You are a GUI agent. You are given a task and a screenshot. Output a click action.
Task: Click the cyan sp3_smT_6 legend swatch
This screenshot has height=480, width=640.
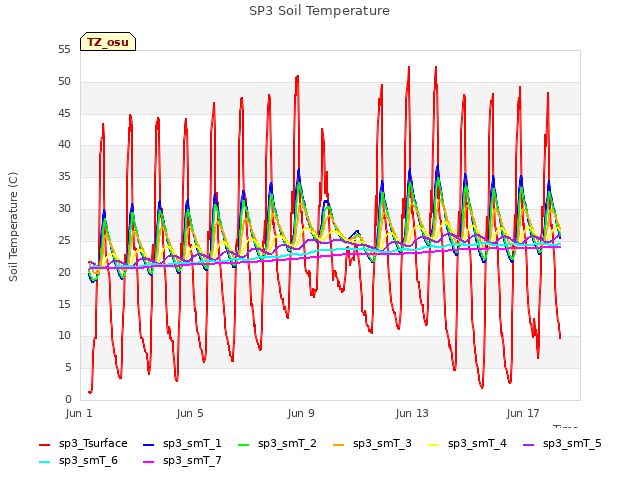[44, 462]
